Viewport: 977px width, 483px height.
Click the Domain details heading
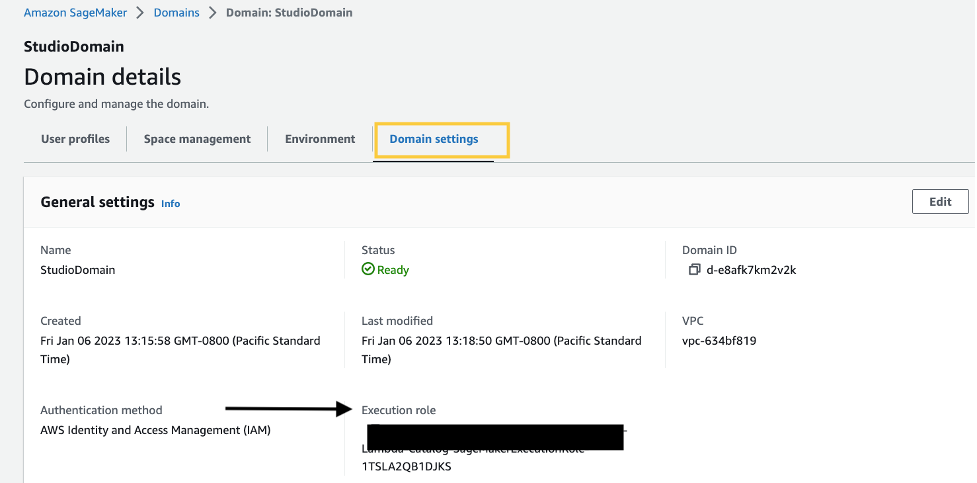click(x=103, y=77)
